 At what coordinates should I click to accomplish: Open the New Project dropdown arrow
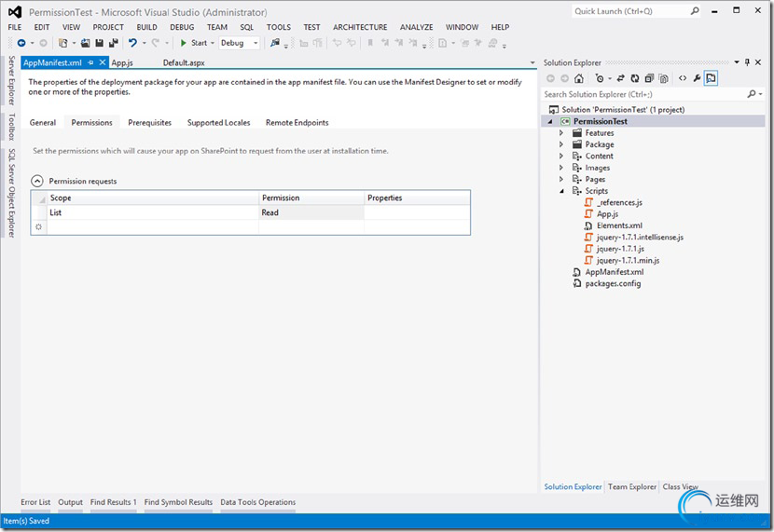tap(74, 43)
